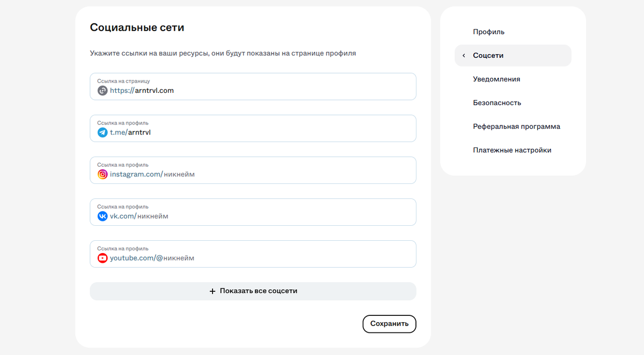
Task: Go to the Уведомления section
Action: tap(496, 79)
